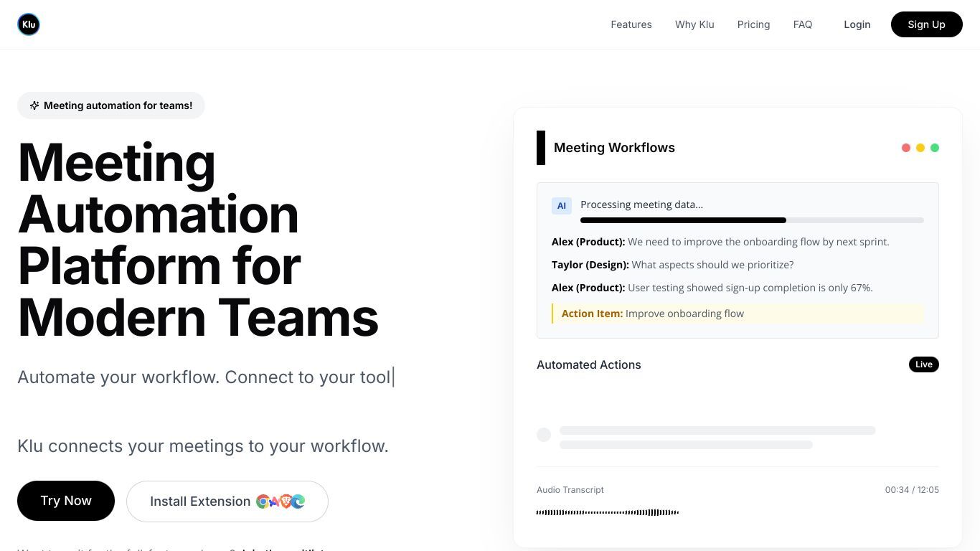Click the 00:34 / 12:05 timestamp
Viewport: 980px width, 551px height.
(912, 490)
